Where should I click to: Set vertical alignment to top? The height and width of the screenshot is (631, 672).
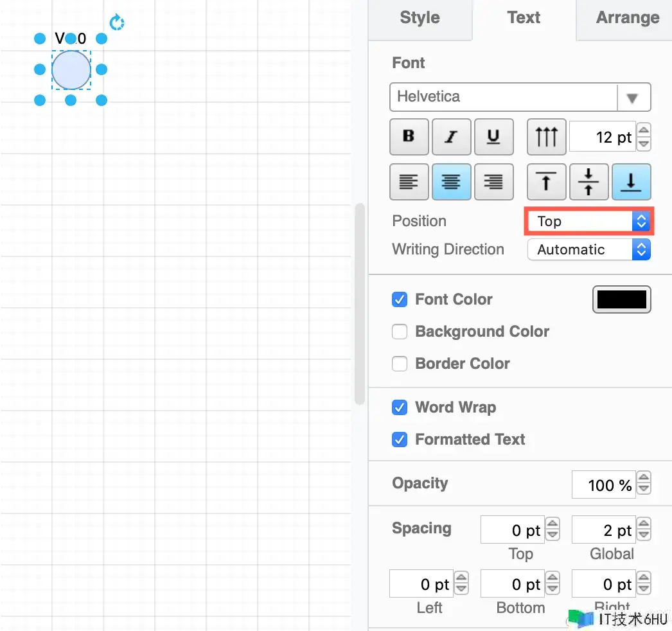click(546, 182)
